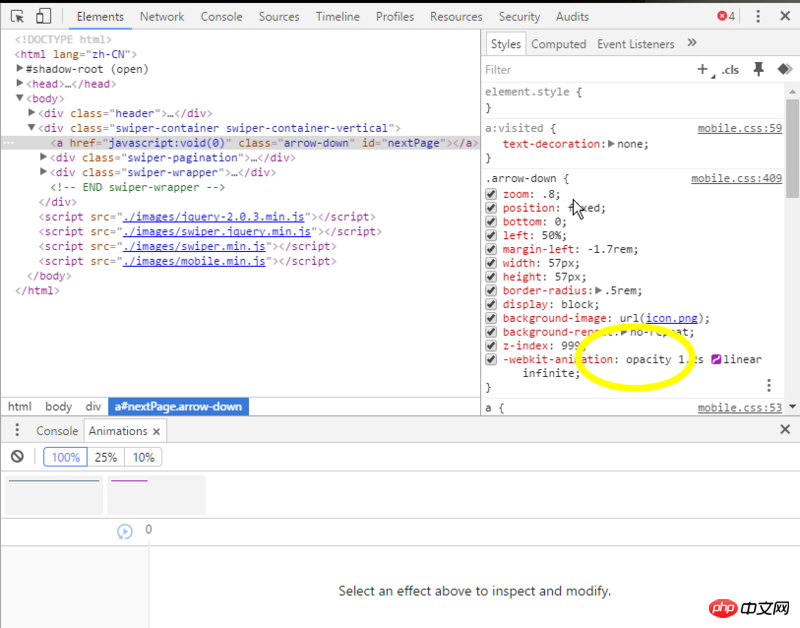Open the linear easing timing-function editor
The width and height of the screenshot is (800, 628).
click(716, 359)
